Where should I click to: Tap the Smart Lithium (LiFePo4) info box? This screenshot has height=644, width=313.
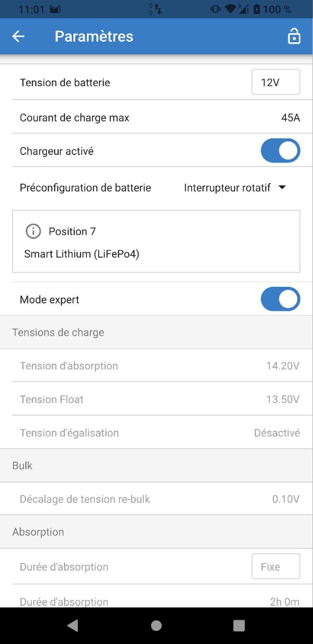pos(156,242)
